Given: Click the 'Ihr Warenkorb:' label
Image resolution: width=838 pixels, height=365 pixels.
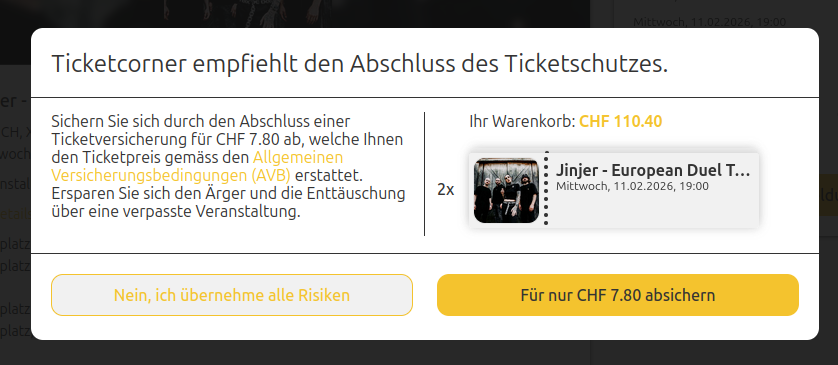Looking at the screenshot, I should [x=522, y=121].
